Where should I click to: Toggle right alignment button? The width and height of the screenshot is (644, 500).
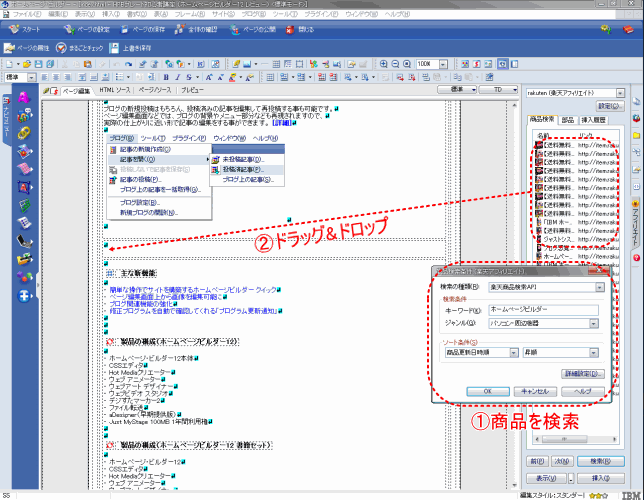[x=67, y=77]
